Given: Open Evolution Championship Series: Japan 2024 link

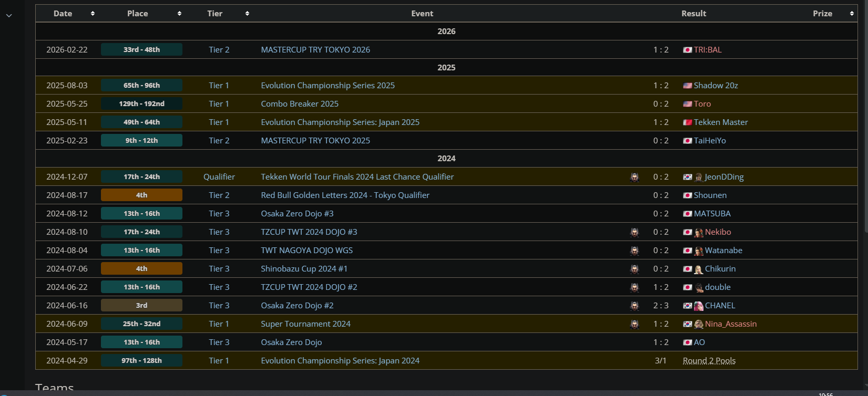Looking at the screenshot, I should 340,361.
